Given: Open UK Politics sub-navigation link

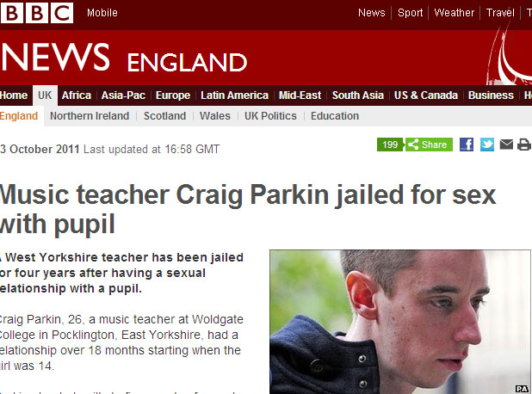Looking at the screenshot, I should click(x=270, y=116).
